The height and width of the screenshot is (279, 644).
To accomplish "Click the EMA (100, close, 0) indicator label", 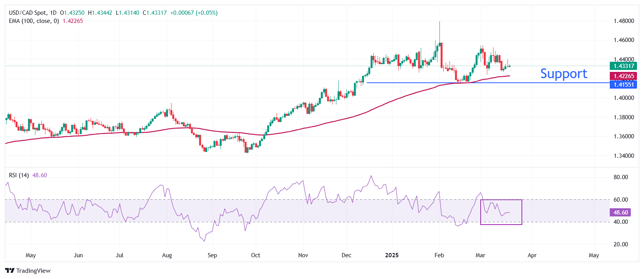I will pos(34,21).
